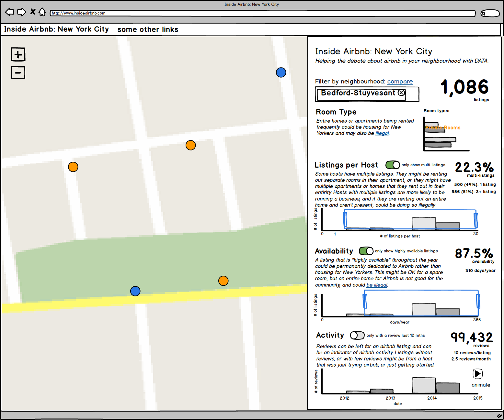Select the blue marker near yellow road

coord(135,291)
